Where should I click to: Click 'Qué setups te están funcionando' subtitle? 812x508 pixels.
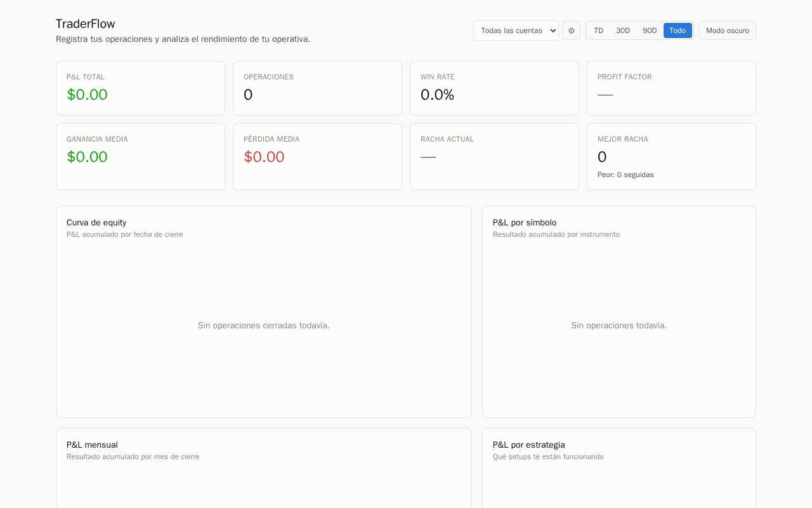(x=548, y=457)
